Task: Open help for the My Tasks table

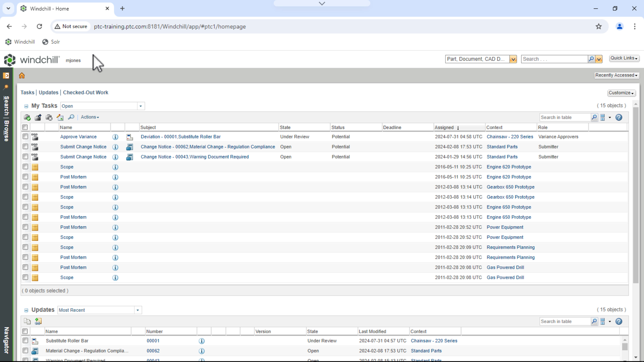Action: point(619,117)
